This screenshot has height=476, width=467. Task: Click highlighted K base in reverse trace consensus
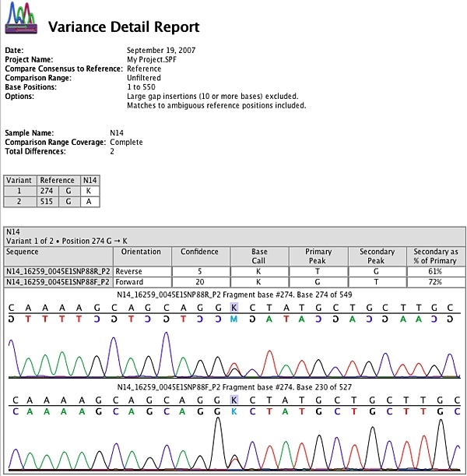point(233,308)
